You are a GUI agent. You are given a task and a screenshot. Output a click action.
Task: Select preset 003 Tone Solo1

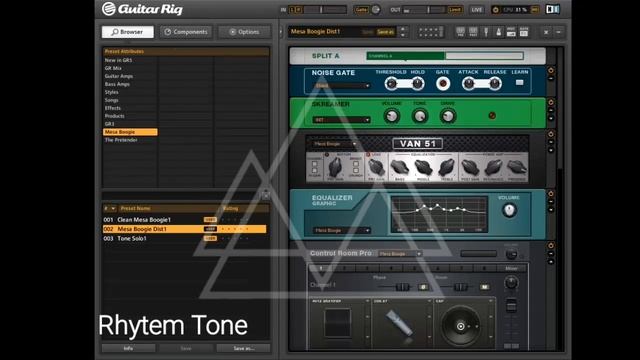[x=184, y=238]
